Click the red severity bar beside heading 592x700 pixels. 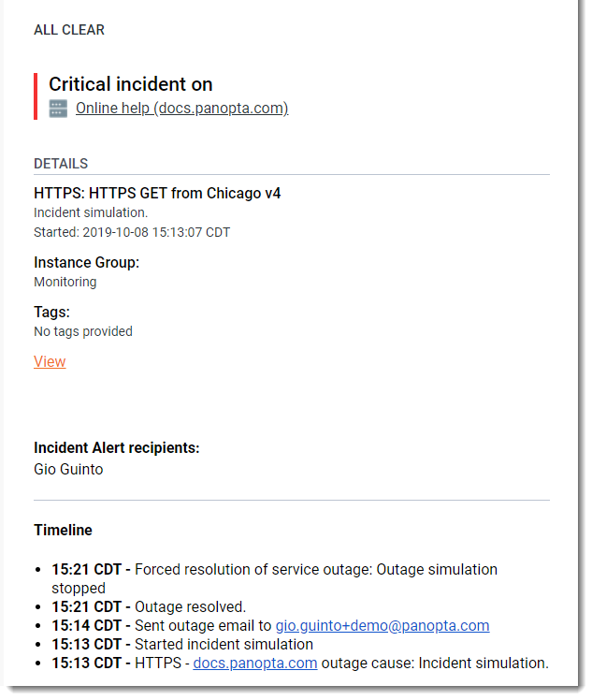tap(36, 96)
